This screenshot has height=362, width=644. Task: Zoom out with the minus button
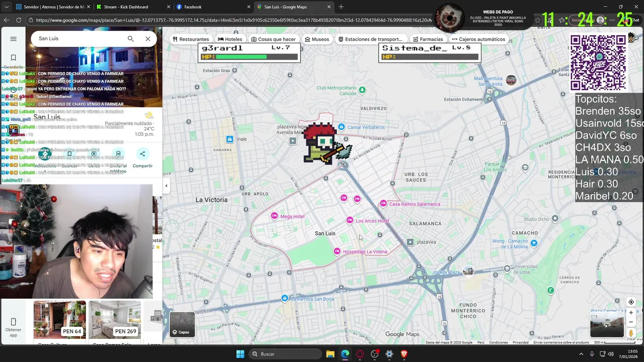click(x=631, y=322)
